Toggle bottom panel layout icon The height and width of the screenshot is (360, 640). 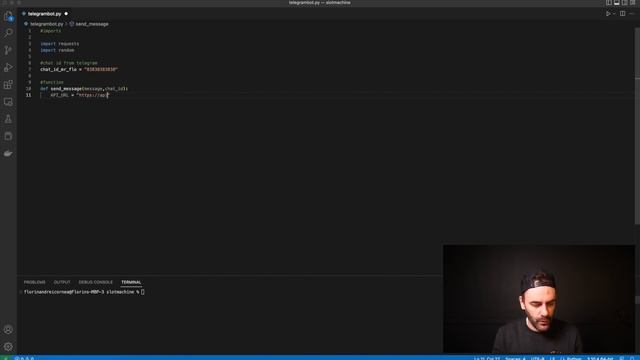pyautogui.click(x=617, y=2)
